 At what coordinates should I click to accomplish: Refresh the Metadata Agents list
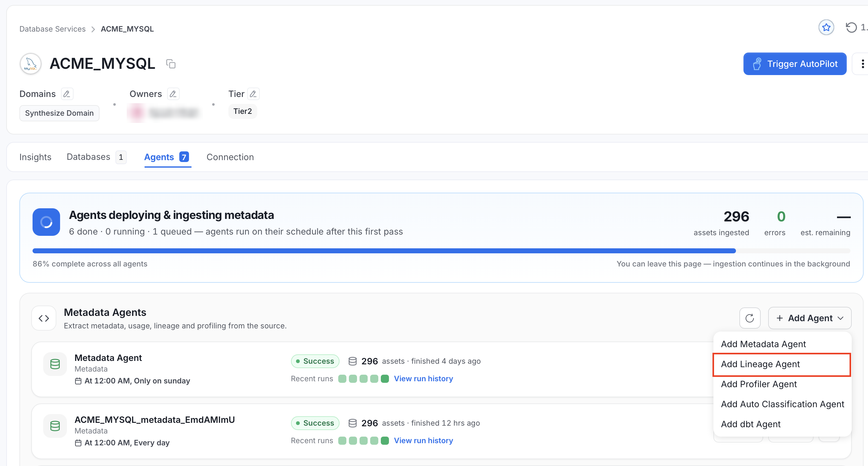coord(750,318)
